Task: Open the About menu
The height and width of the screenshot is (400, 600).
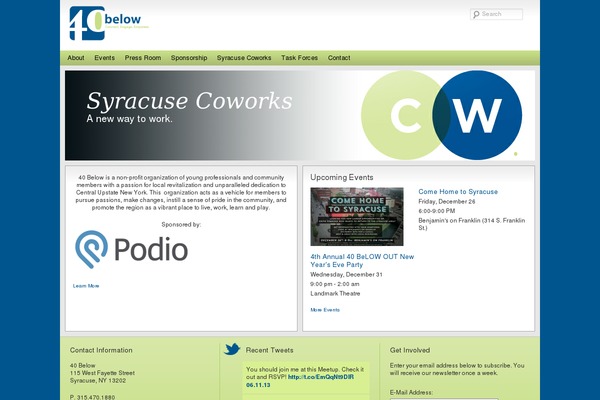Action: 76,58
